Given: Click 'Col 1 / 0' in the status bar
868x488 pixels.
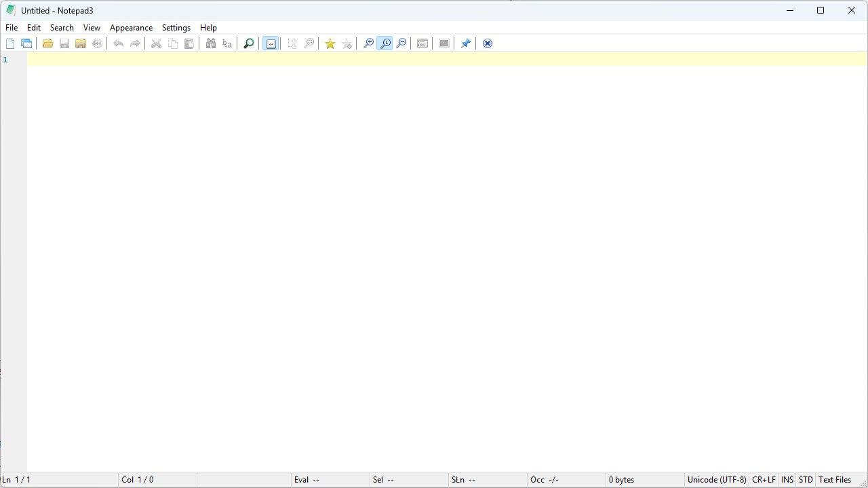Looking at the screenshot, I should [x=138, y=480].
